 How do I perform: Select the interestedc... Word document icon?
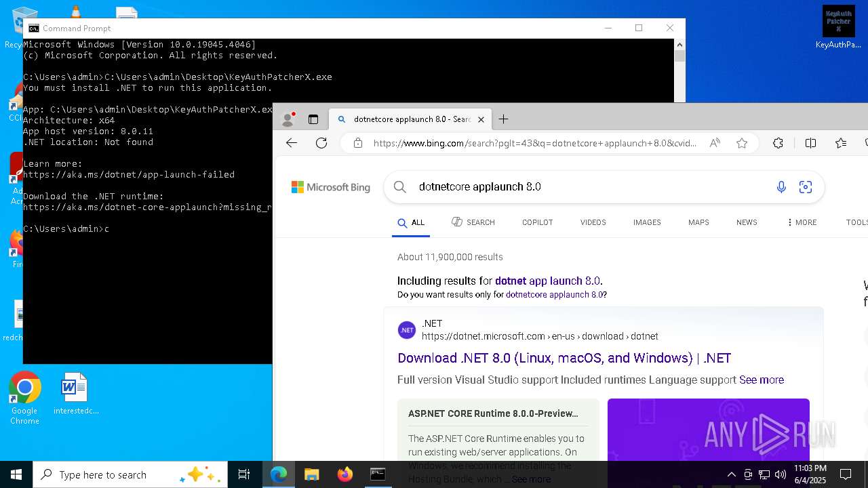[75, 394]
